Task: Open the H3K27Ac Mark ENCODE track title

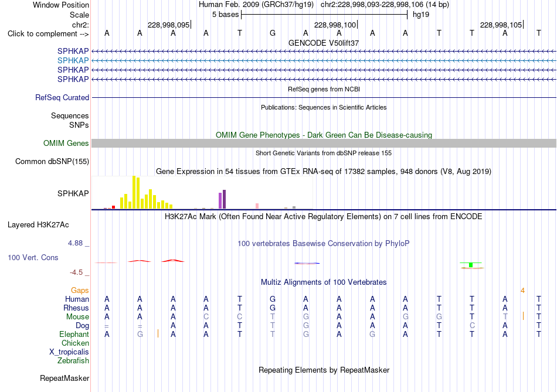Action: pyautogui.click(x=324, y=217)
